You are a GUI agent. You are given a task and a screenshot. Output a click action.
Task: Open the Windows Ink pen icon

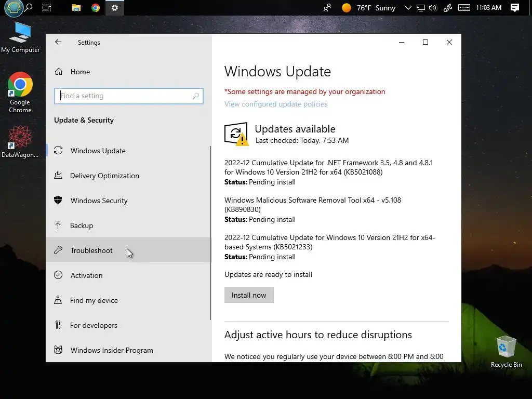click(448, 7)
